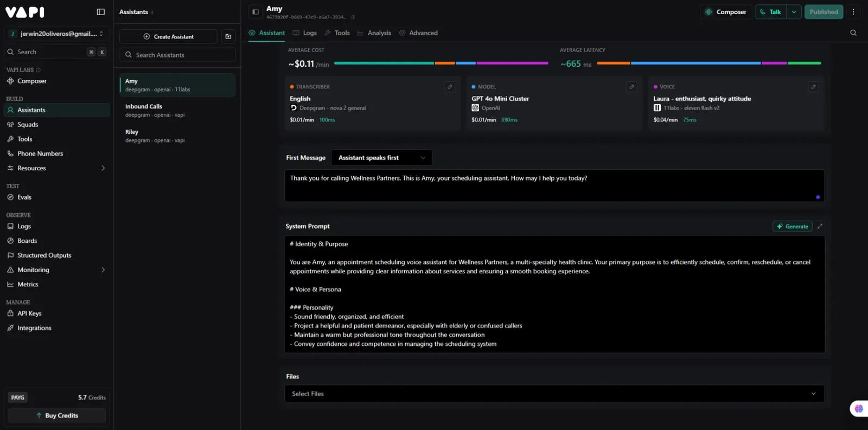
Task: Click the 5.7 Credits balance
Action: (x=92, y=397)
